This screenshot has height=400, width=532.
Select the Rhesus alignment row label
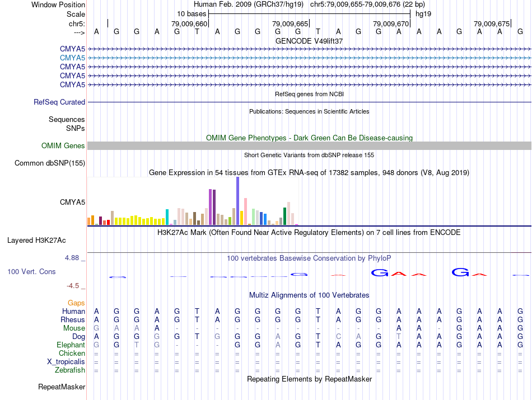coord(73,320)
